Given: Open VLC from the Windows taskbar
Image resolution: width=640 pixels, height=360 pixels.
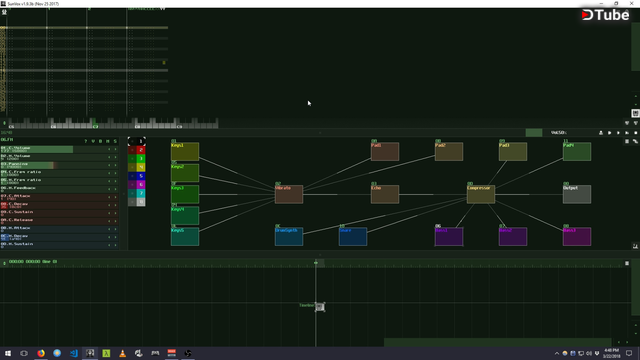Looking at the screenshot, I should pos(122,353).
